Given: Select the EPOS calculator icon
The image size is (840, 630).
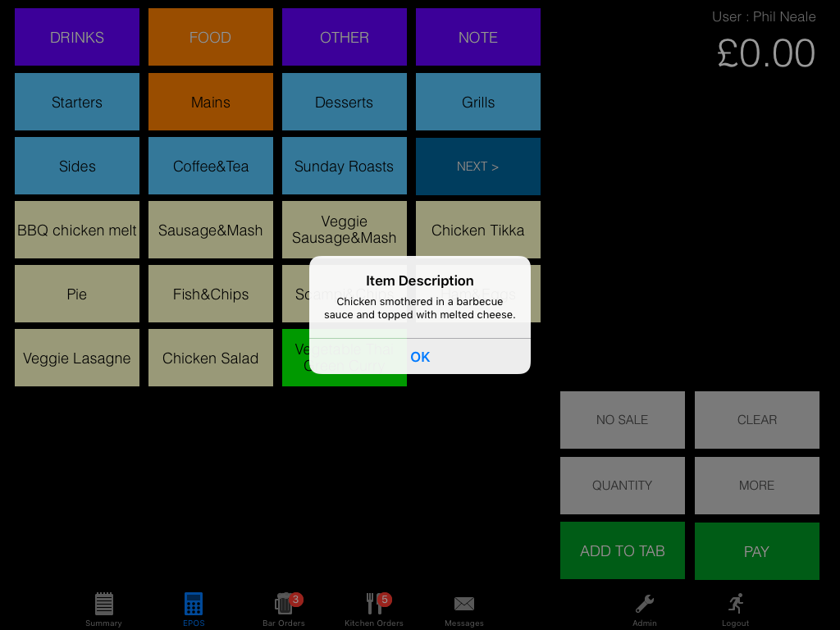Looking at the screenshot, I should pyautogui.click(x=194, y=605).
